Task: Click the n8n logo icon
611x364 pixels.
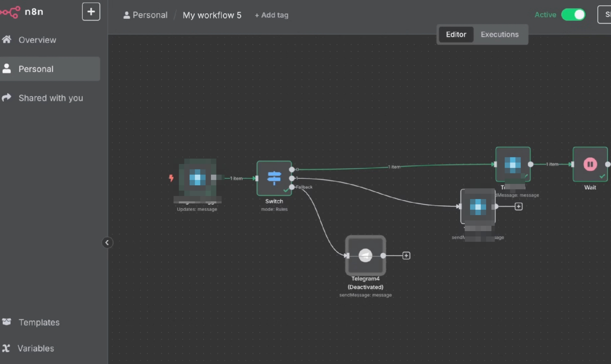Action: pos(10,12)
